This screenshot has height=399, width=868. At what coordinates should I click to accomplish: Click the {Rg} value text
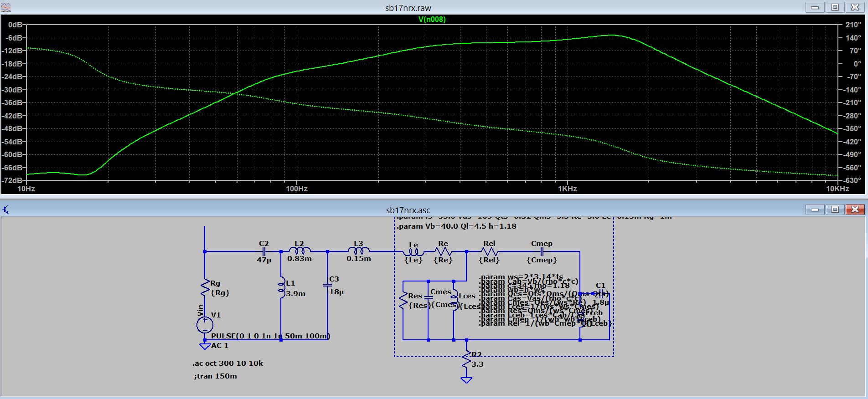[x=220, y=293]
